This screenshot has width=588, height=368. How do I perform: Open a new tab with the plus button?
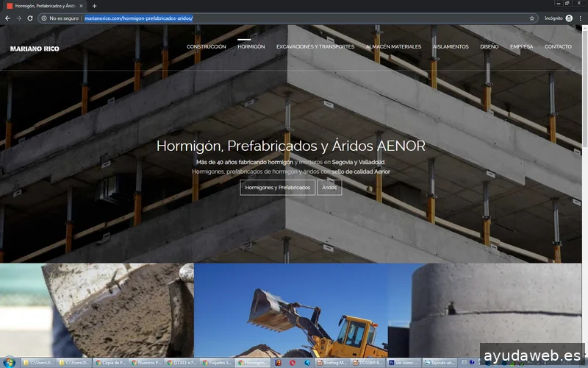pyautogui.click(x=94, y=6)
